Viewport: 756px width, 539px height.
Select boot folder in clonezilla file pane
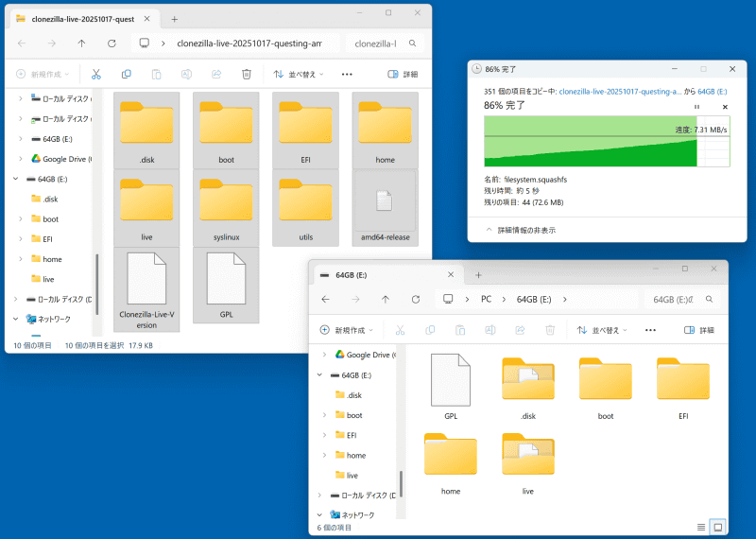[x=226, y=130]
